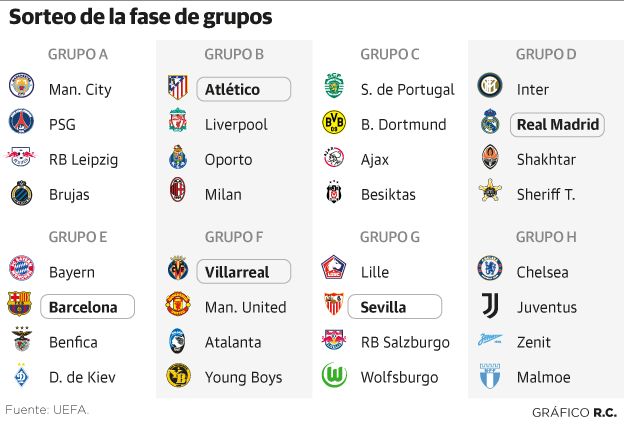Click the GRUPO H header

coord(546,237)
